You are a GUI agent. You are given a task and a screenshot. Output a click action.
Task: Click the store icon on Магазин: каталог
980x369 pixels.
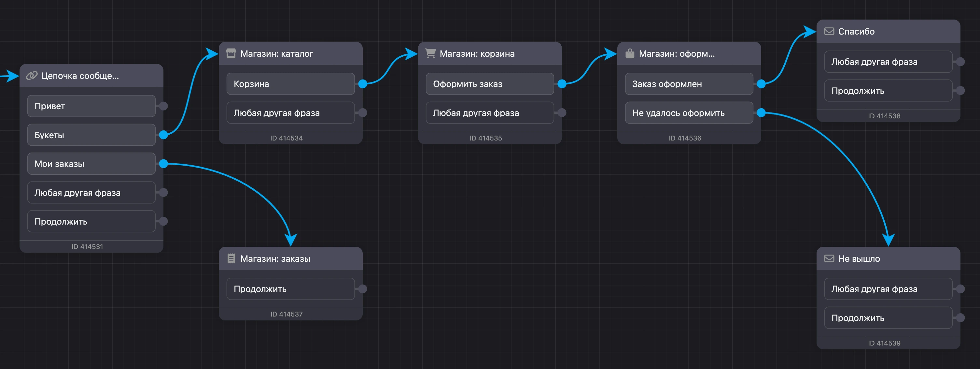click(231, 53)
